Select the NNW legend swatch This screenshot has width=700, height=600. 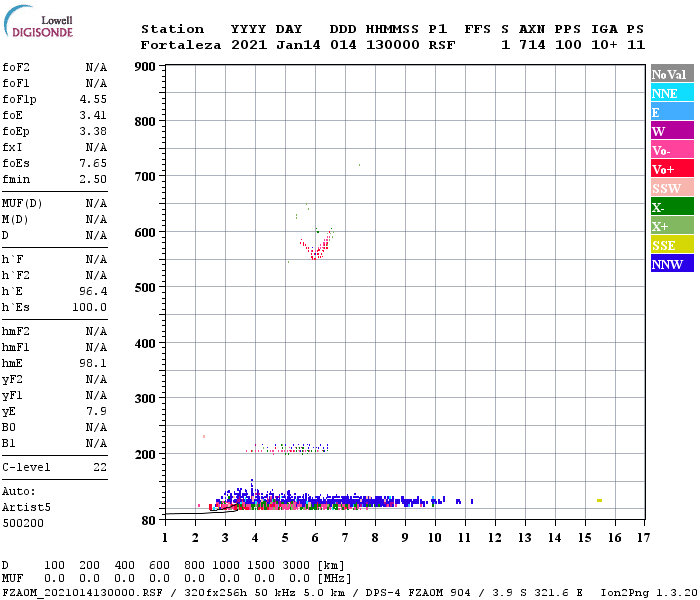coord(672,263)
